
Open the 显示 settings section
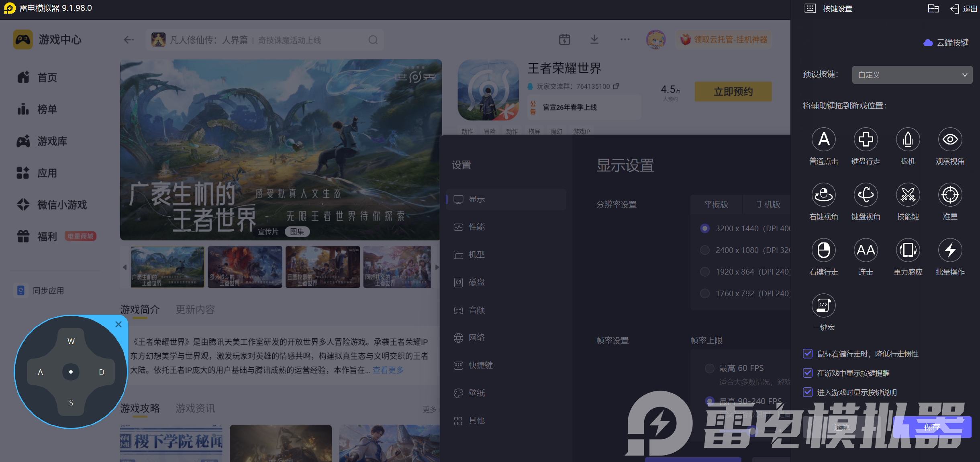(x=506, y=199)
